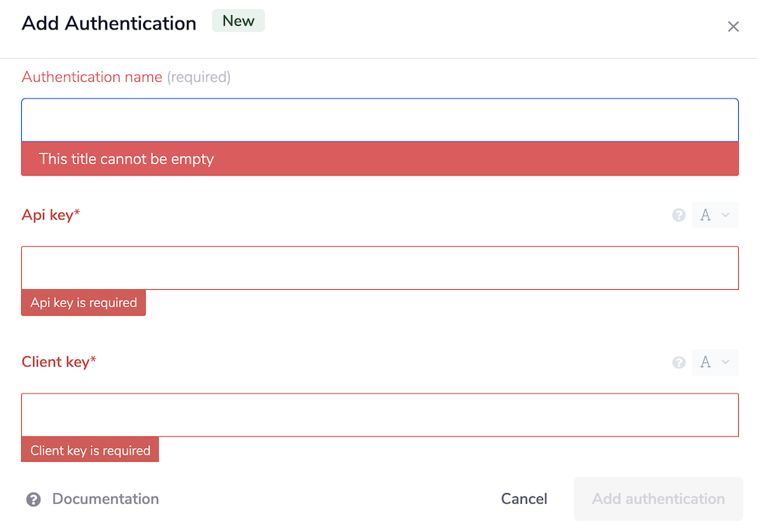Click the Add authentication button
Screen dimensions: 757x532
pyautogui.click(x=658, y=499)
